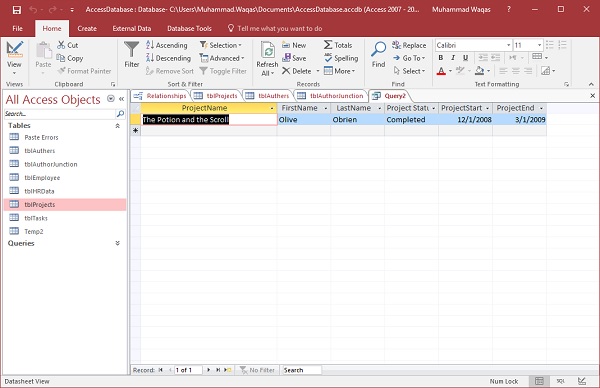Click the Ascending sort button

tap(167, 45)
